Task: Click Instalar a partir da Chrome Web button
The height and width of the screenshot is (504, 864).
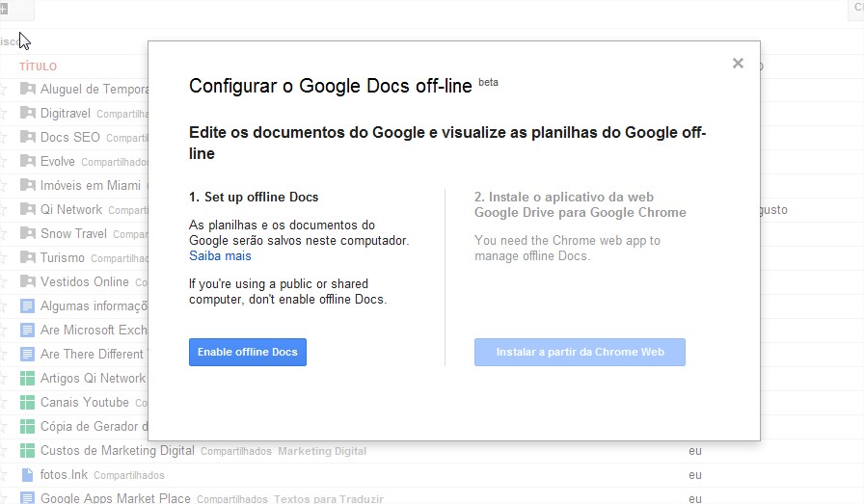Action: pyautogui.click(x=580, y=353)
